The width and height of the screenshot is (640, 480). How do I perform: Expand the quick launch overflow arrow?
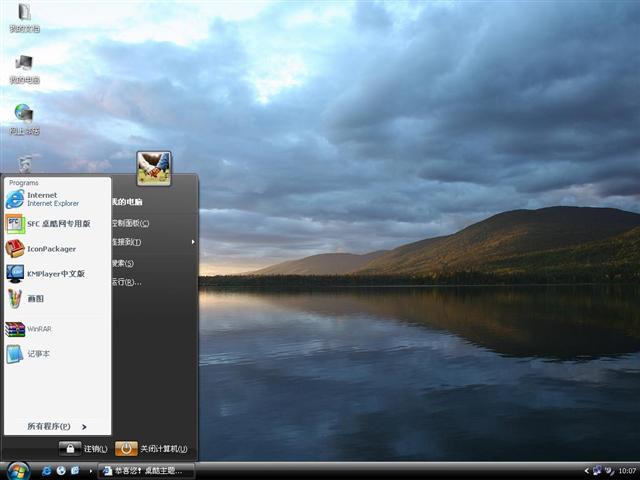91,471
